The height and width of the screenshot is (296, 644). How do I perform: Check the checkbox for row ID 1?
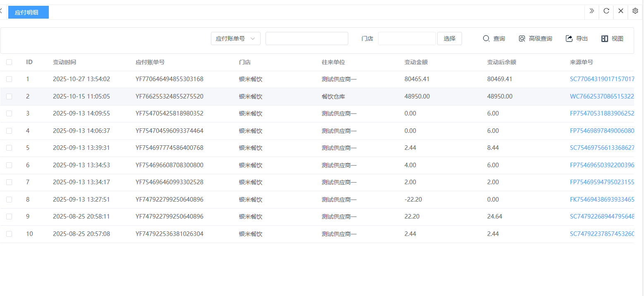pyautogui.click(x=9, y=79)
